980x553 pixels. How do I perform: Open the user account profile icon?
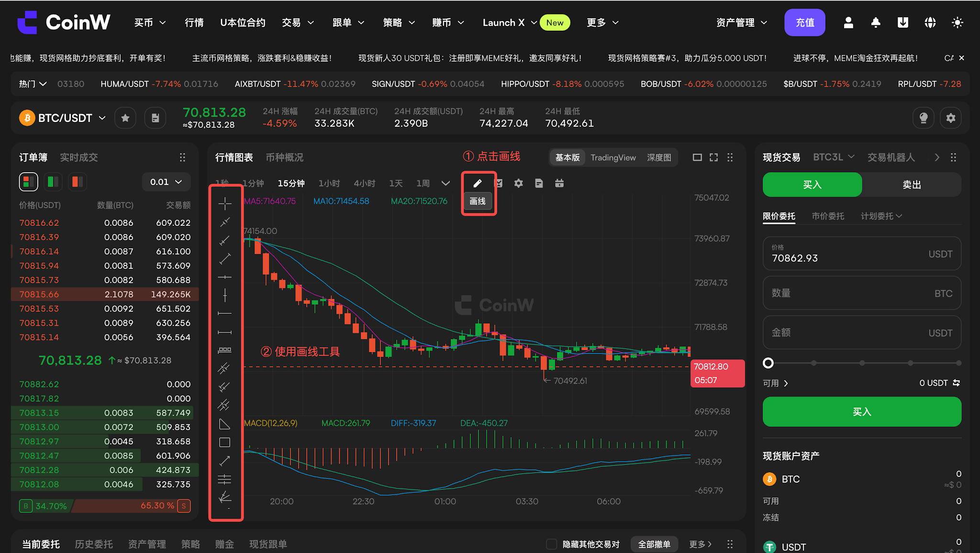pos(848,22)
